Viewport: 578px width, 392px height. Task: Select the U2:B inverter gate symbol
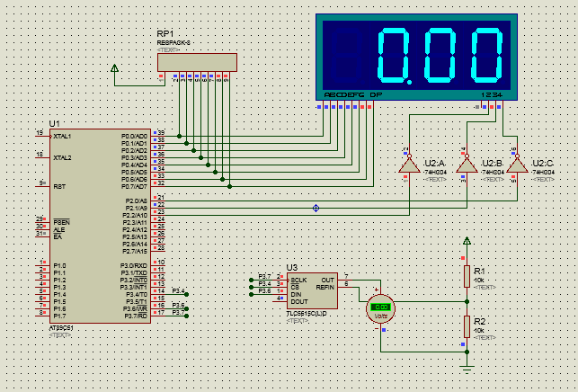coord(467,165)
